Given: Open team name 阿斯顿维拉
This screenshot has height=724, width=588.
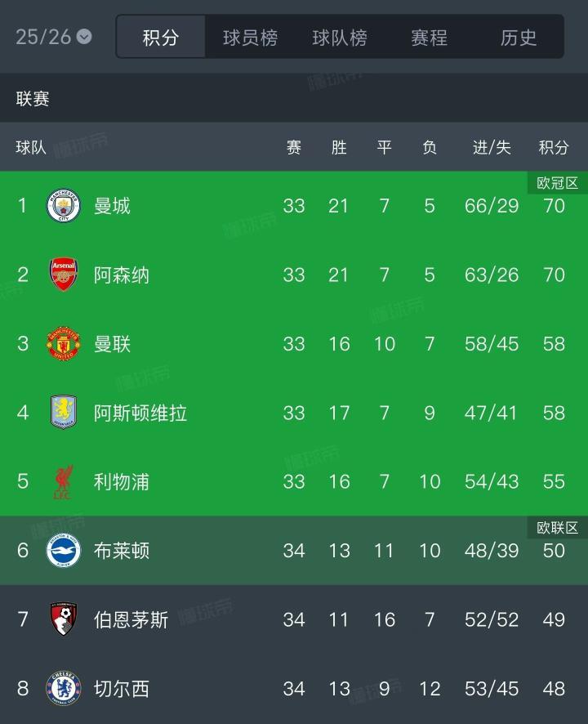Looking at the screenshot, I should click(x=140, y=413).
